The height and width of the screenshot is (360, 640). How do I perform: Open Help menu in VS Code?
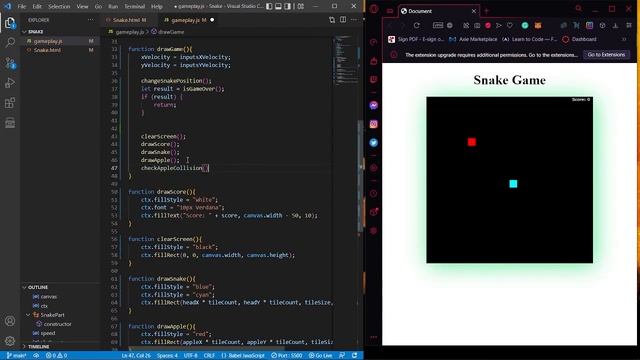point(157,7)
